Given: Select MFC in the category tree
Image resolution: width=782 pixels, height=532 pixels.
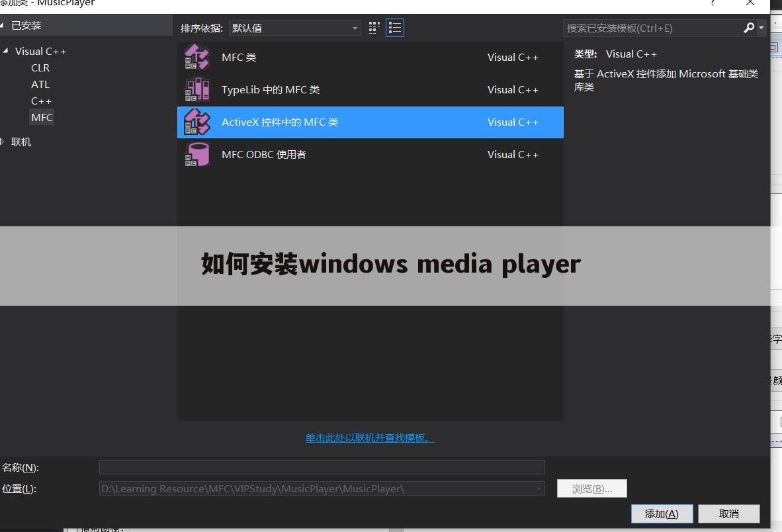Looking at the screenshot, I should pyautogui.click(x=42, y=118).
